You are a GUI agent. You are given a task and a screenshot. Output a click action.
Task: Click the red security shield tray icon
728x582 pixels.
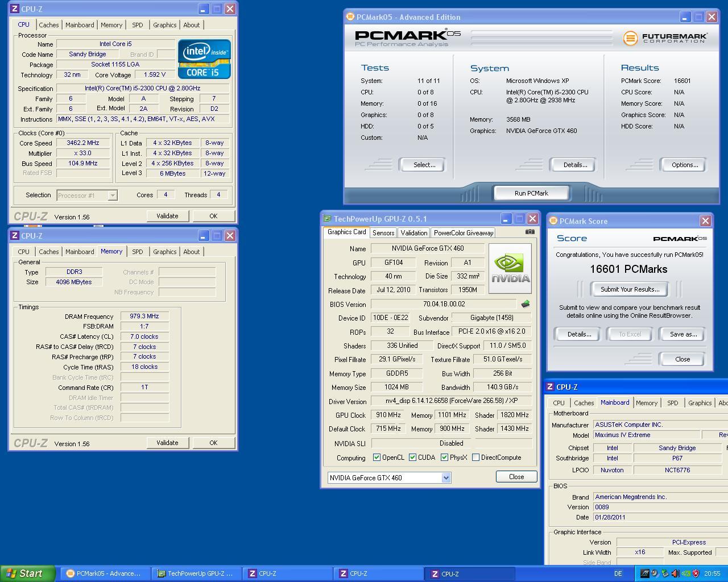coord(696,573)
